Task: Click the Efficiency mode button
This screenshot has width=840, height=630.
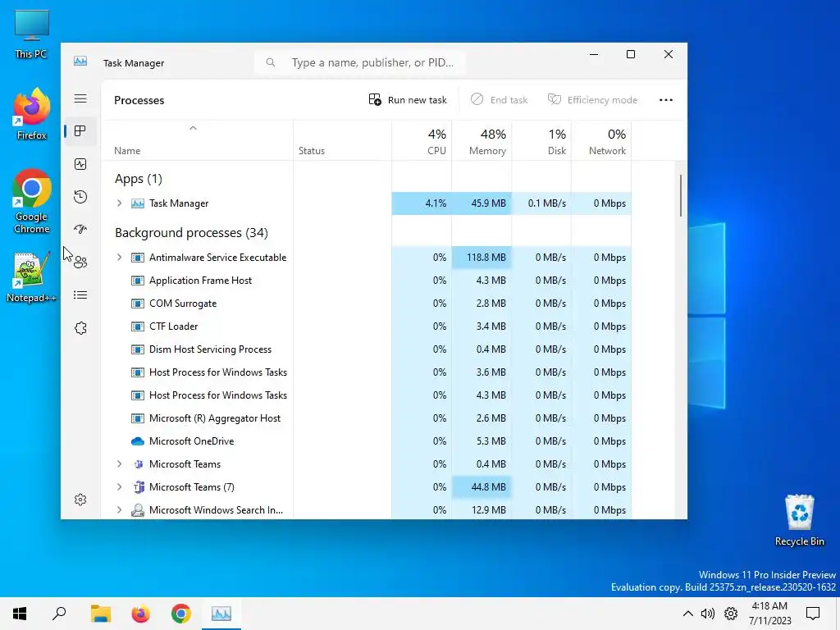Action: pyautogui.click(x=592, y=100)
